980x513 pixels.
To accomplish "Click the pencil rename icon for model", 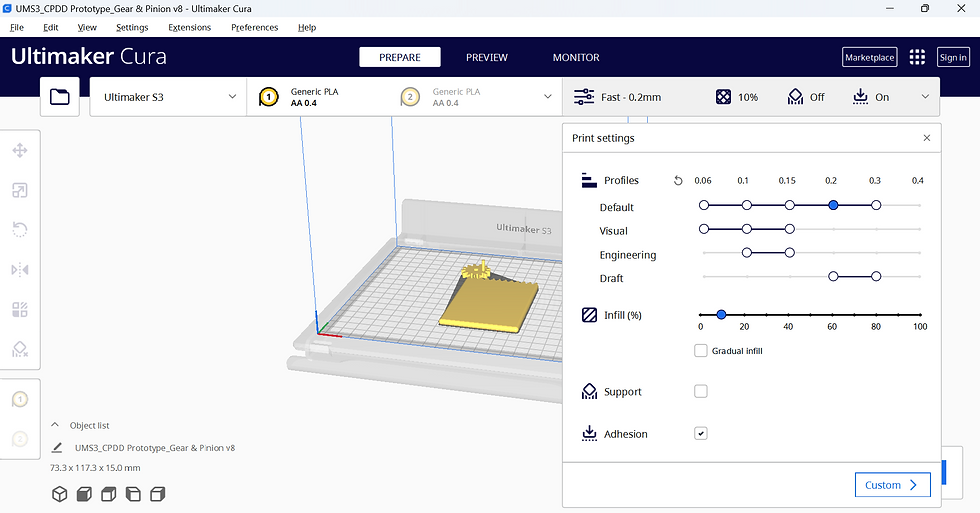I will coord(57,447).
